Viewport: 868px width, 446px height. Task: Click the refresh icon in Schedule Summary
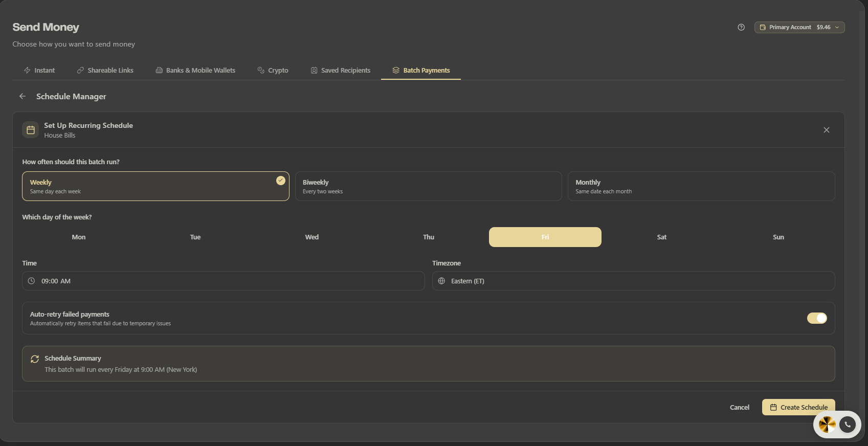click(35, 359)
